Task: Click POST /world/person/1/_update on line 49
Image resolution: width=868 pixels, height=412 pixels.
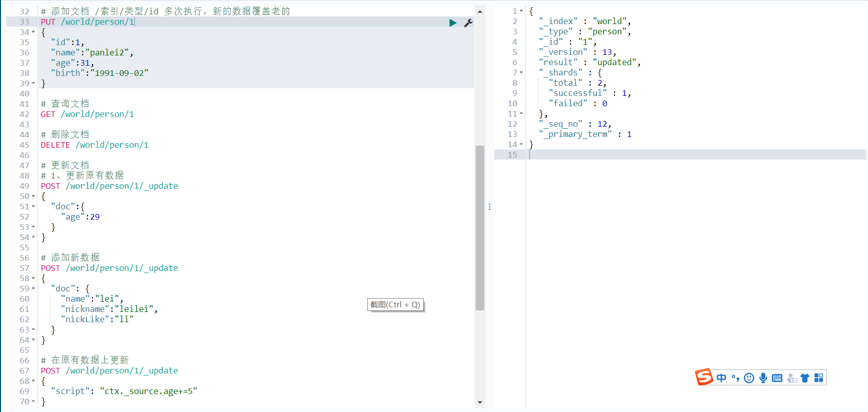Action: pos(109,186)
